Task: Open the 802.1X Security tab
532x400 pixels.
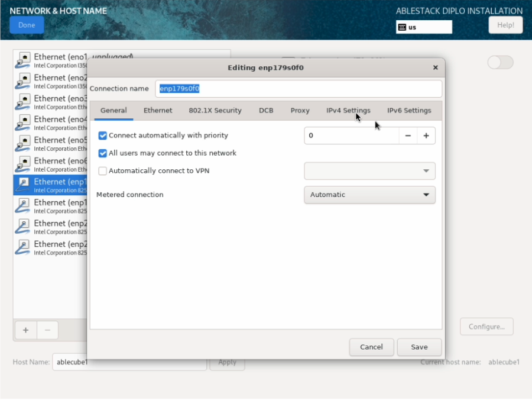Action: pyautogui.click(x=215, y=111)
